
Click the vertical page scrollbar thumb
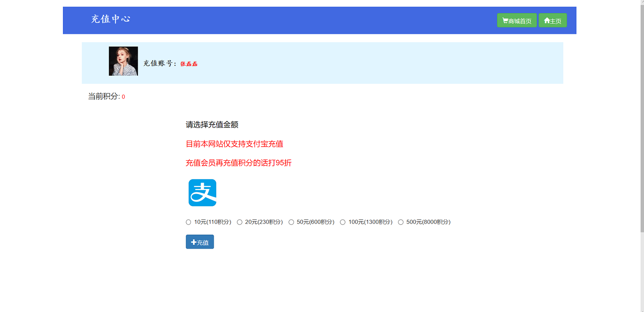(642, 118)
